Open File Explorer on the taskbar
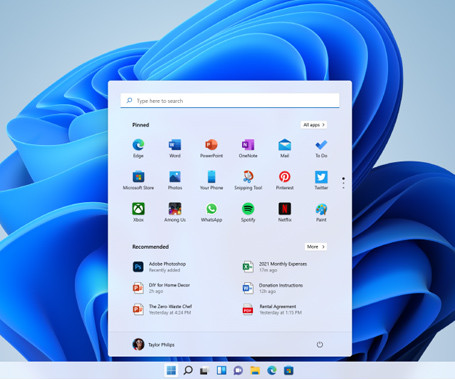 coord(255,370)
